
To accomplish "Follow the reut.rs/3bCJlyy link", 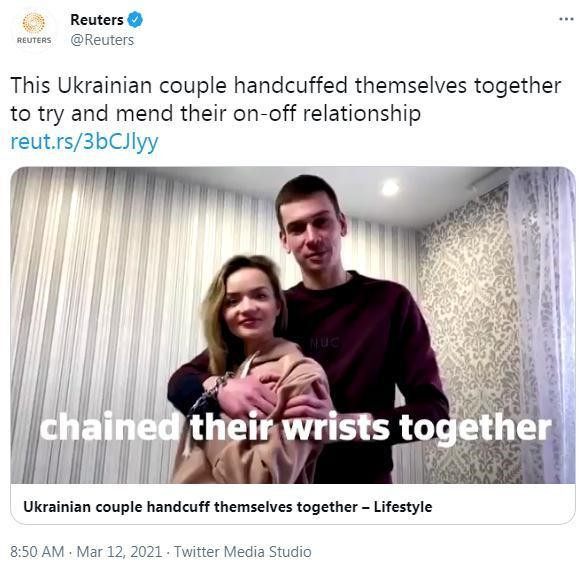I will pyautogui.click(x=84, y=142).
